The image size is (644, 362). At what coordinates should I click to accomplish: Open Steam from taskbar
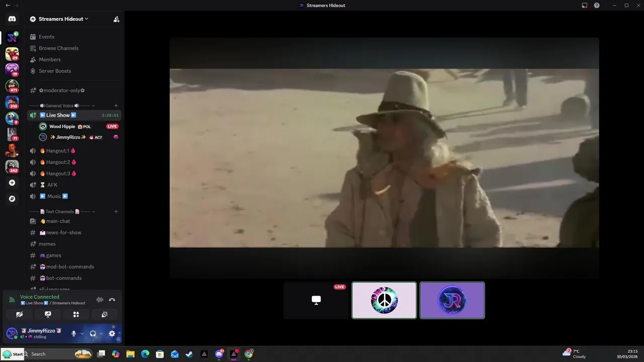pos(189,354)
